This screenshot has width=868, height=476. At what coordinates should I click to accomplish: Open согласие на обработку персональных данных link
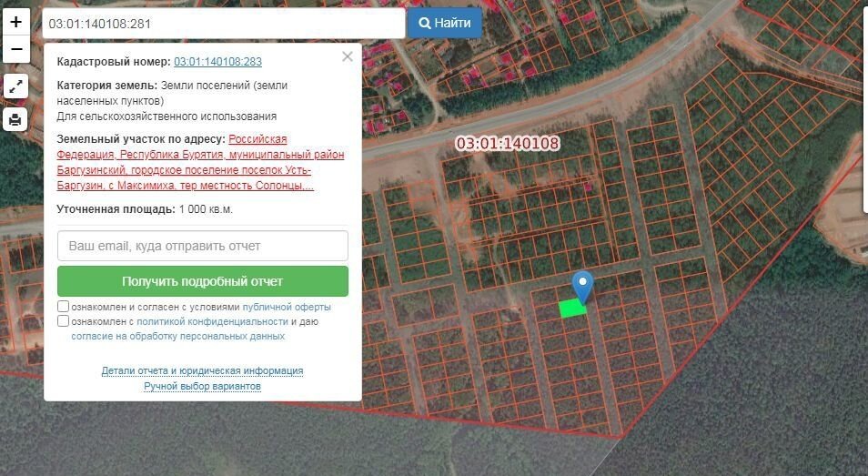tap(177, 336)
